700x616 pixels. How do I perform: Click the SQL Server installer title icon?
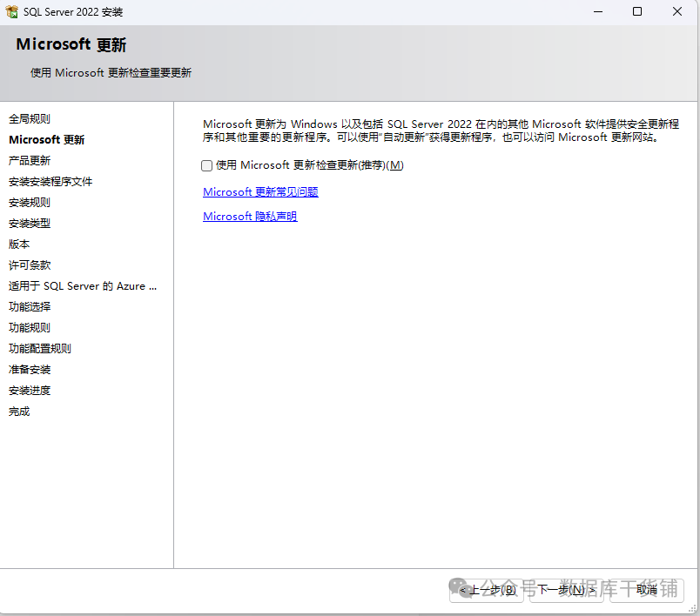(11, 11)
